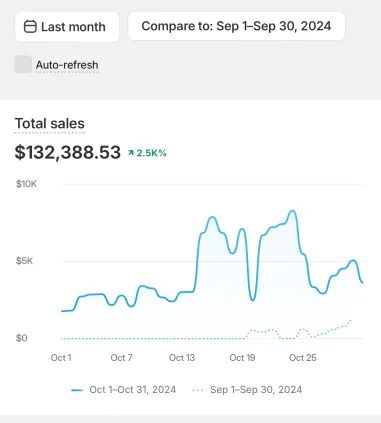381x423 pixels.
Task: Click the green upward arrow trend icon
Action: coord(131,153)
